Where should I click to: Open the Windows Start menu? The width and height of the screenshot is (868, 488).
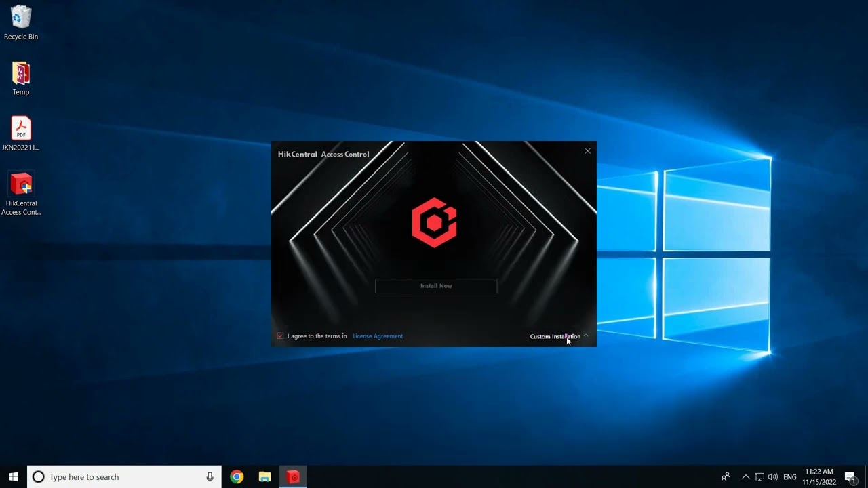14,477
